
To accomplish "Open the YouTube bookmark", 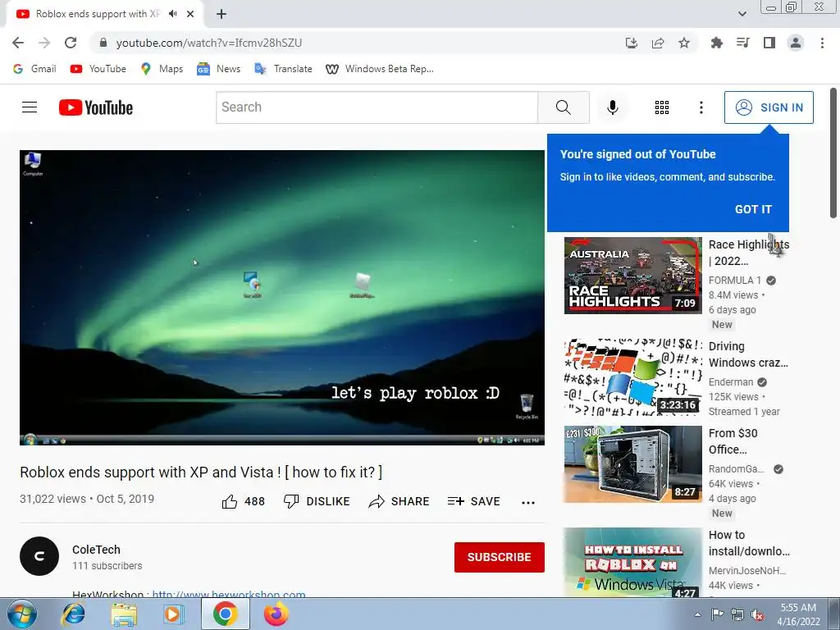I will 98,69.
